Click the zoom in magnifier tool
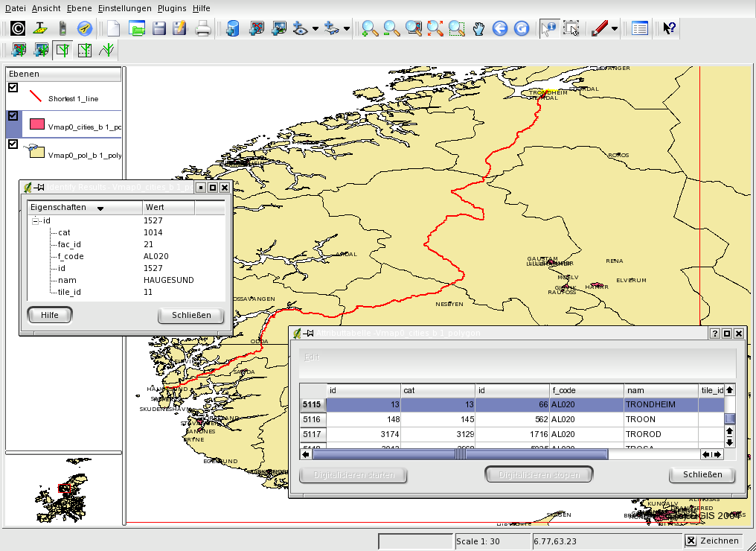 [369, 29]
